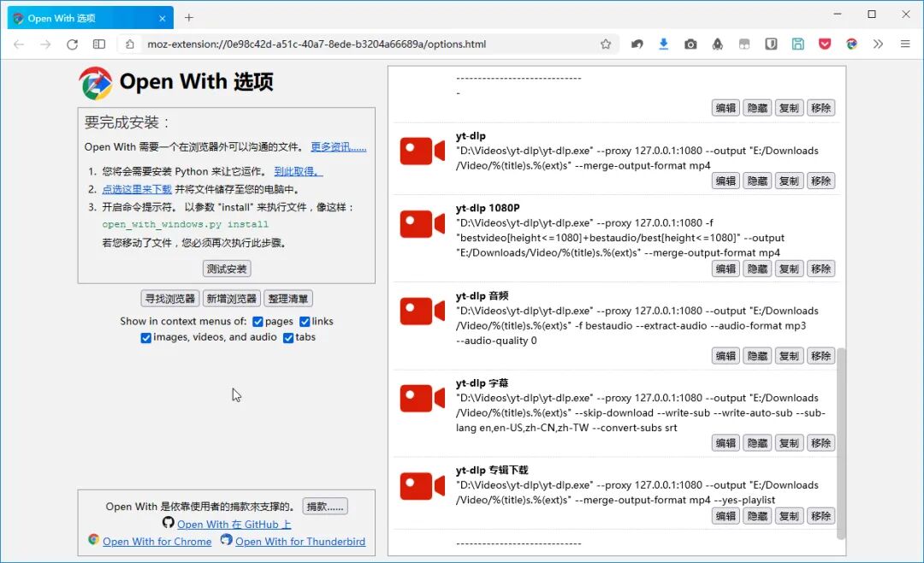The height and width of the screenshot is (563, 924).
Task: Click the 捐款 donate button
Action: 325,507
